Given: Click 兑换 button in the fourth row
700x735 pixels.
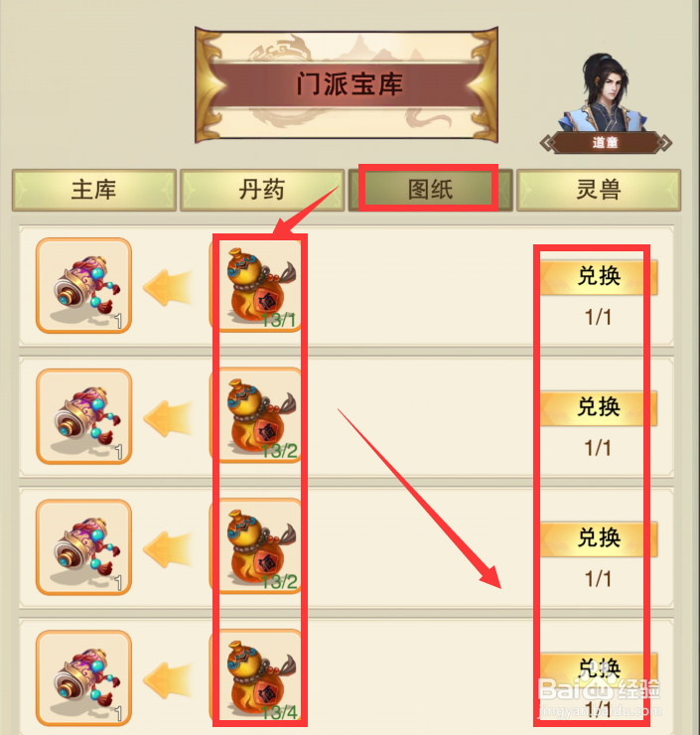Looking at the screenshot, I should 599,668.
